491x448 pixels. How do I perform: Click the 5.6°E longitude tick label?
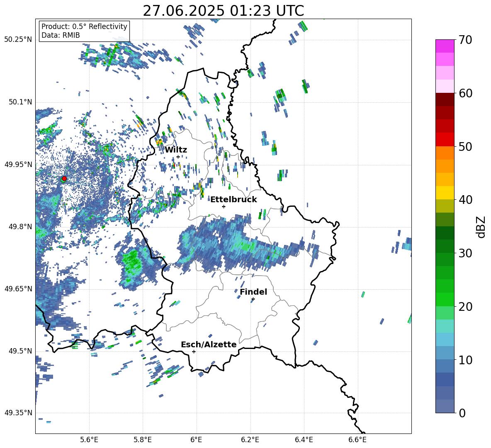(x=89, y=440)
